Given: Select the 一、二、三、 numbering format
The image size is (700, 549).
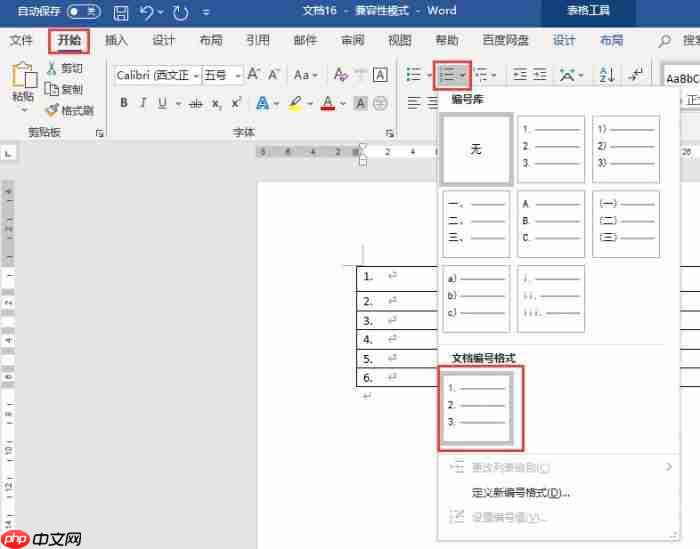Looking at the screenshot, I should [476, 224].
